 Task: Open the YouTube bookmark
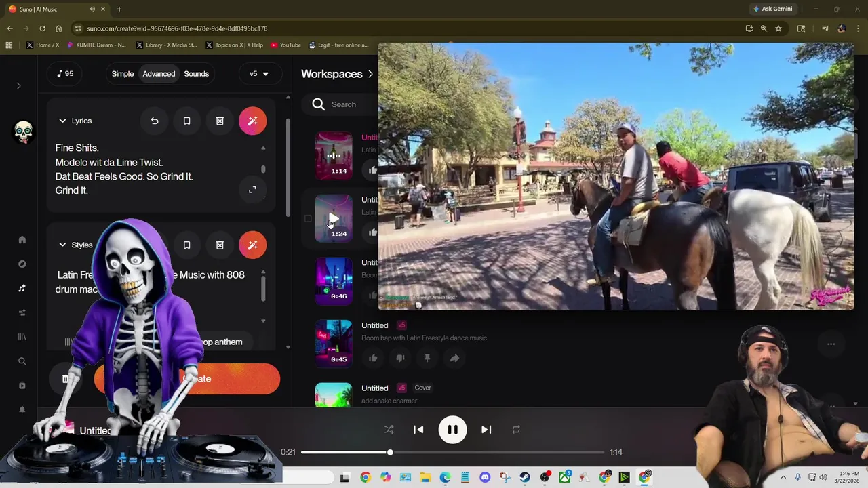click(x=286, y=45)
